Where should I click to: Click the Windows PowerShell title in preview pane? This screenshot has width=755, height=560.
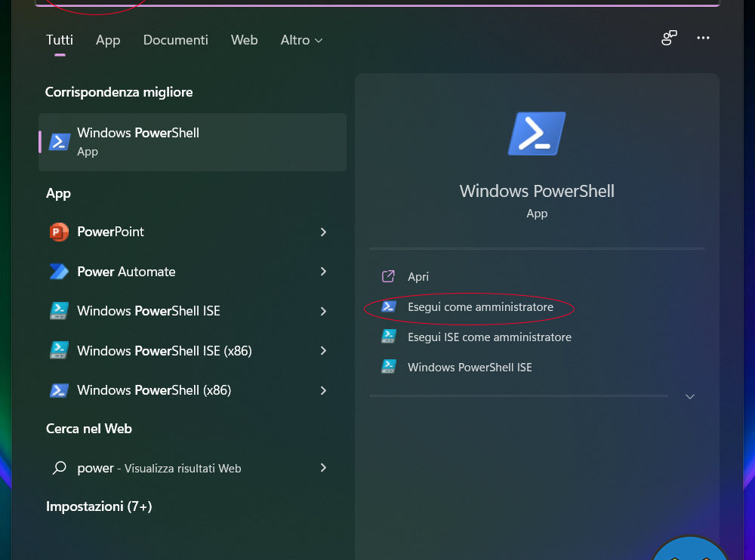click(537, 191)
